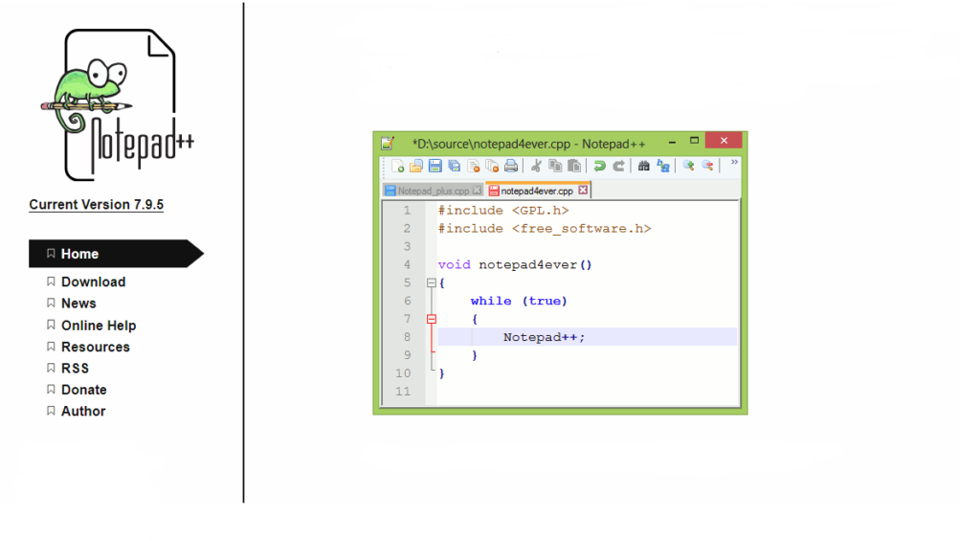Click the Zoom Out magnifier icon
This screenshot has width=980, height=541.
(707, 166)
